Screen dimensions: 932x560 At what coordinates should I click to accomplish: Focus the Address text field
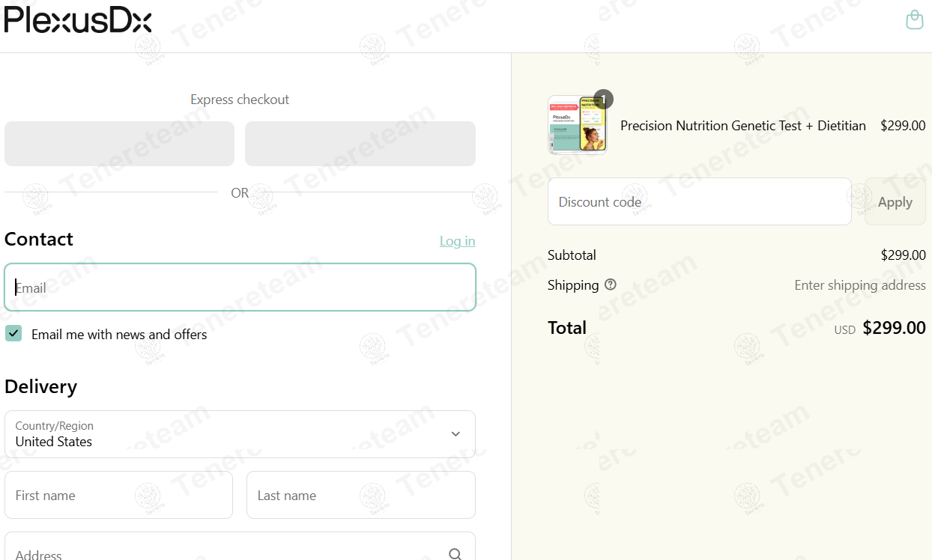(x=225, y=553)
